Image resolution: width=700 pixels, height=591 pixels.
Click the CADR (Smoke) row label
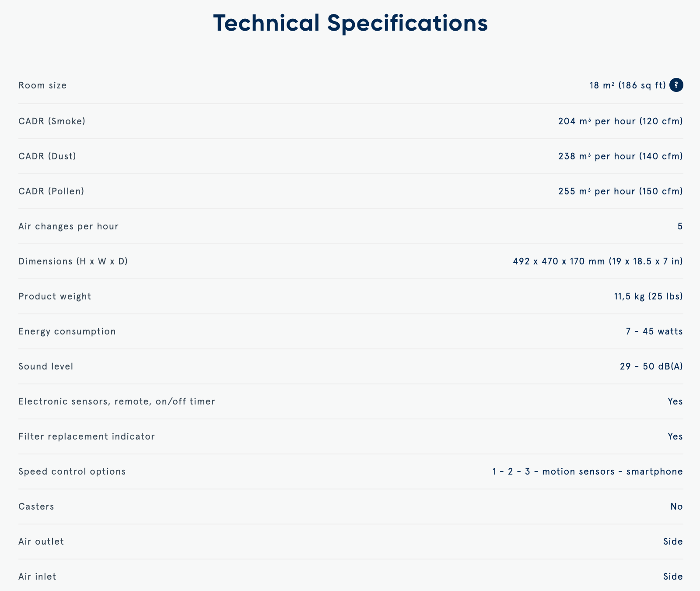click(x=52, y=121)
